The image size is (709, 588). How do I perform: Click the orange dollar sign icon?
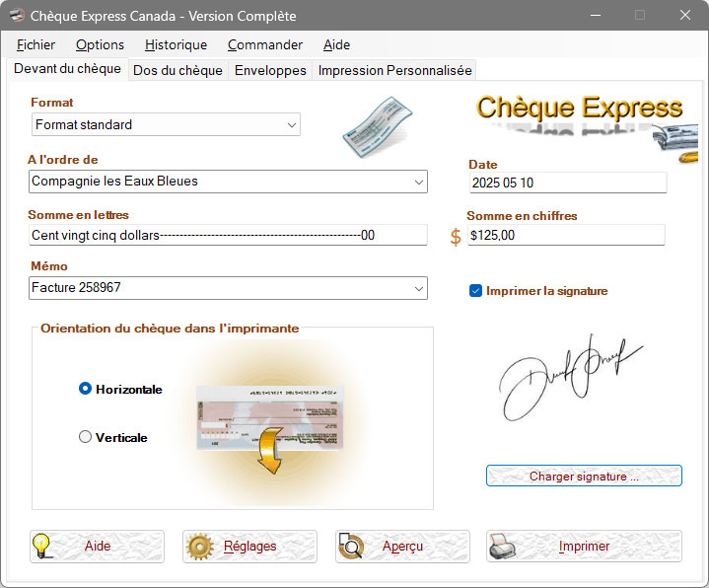pyautogui.click(x=456, y=237)
